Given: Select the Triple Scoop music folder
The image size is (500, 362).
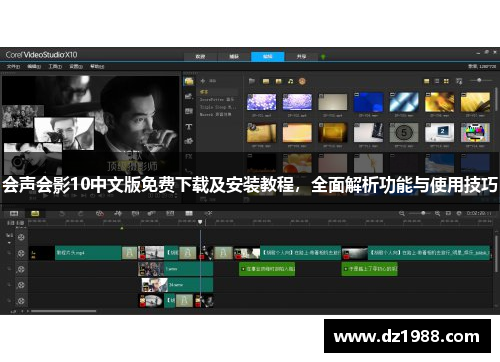Looking at the screenshot, I should (218, 107).
